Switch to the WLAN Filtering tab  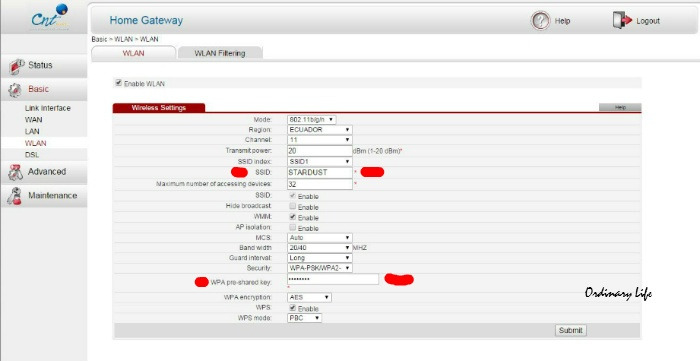tap(220, 53)
